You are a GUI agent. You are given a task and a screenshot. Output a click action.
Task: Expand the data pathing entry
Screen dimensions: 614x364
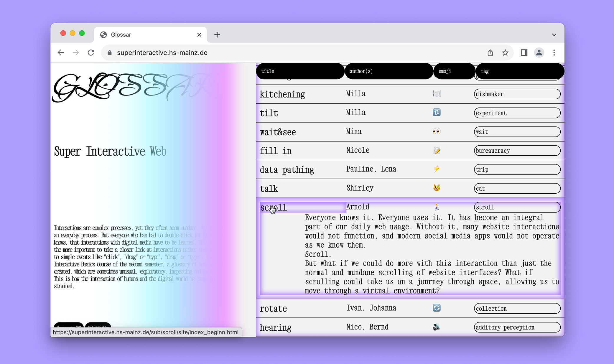pos(287,170)
